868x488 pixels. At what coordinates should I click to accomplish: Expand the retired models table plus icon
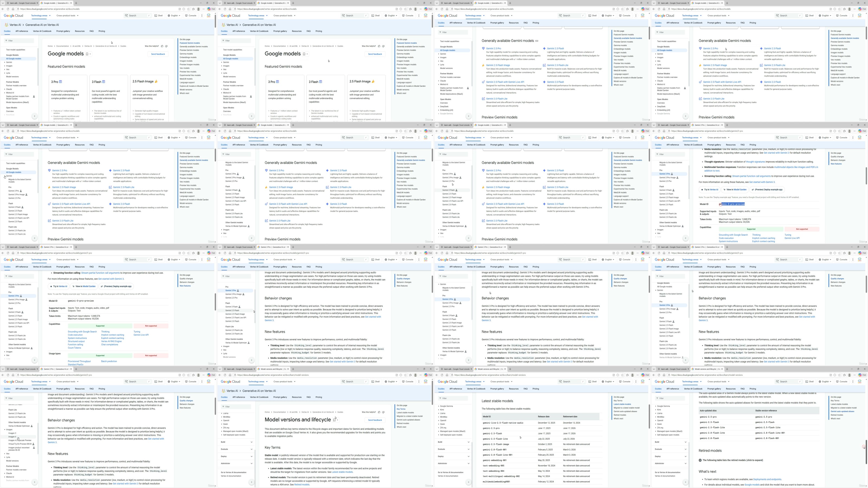pyautogui.click(x=700, y=460)
